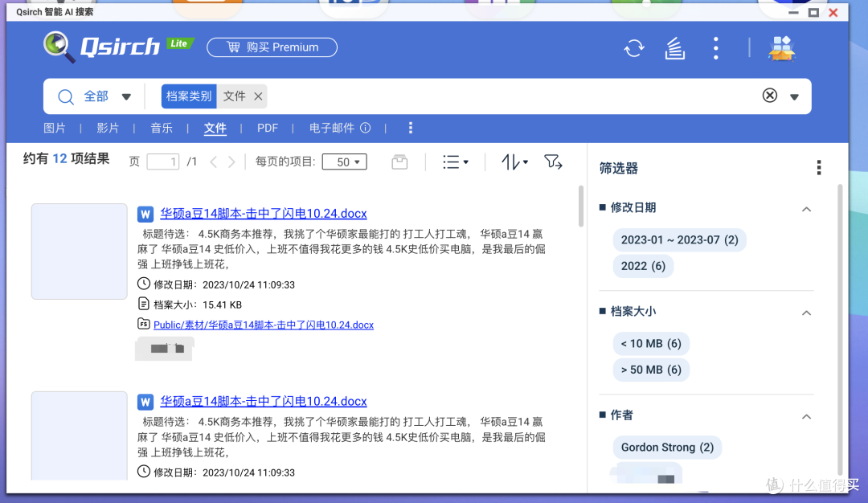
Task: Open the sort order dropdown
Action: point(515,162)
